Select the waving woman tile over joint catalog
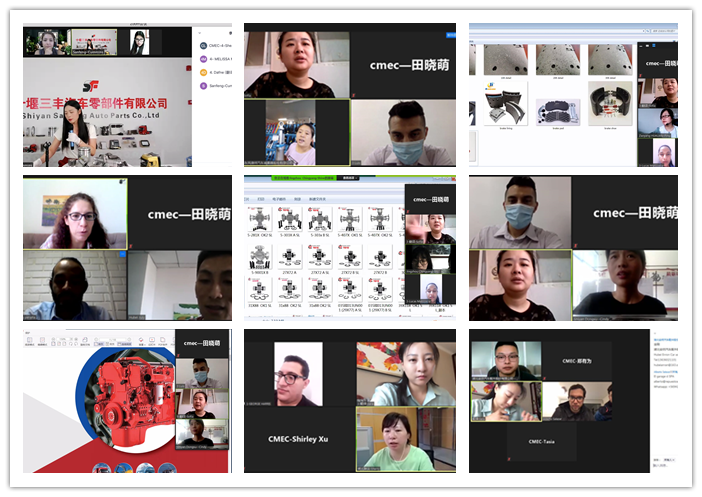 click(430, 229)
